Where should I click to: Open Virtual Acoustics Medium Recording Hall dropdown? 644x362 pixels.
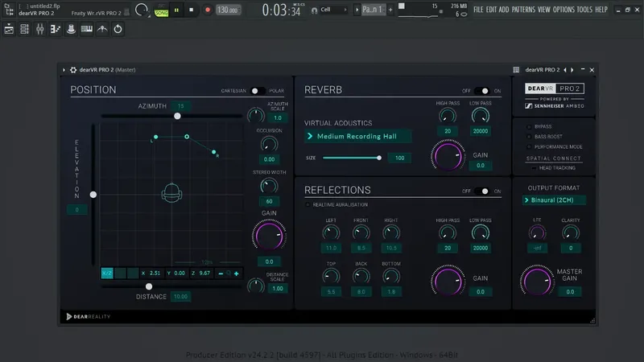coord(357,136)
